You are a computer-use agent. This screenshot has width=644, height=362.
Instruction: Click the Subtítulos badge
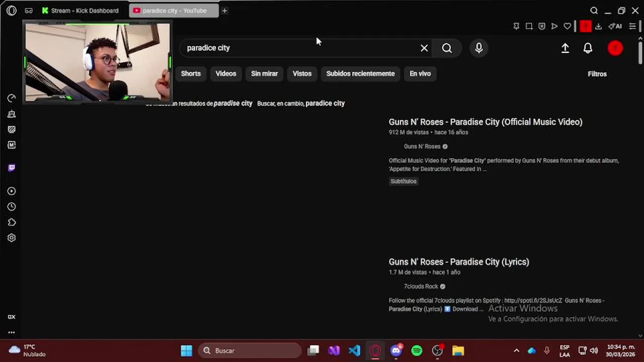click(404, 181)
